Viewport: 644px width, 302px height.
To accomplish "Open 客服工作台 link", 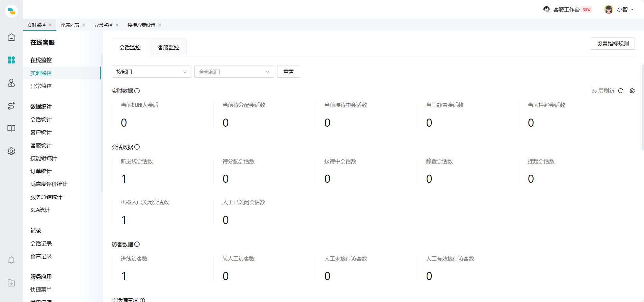I will tap(566, 10).
